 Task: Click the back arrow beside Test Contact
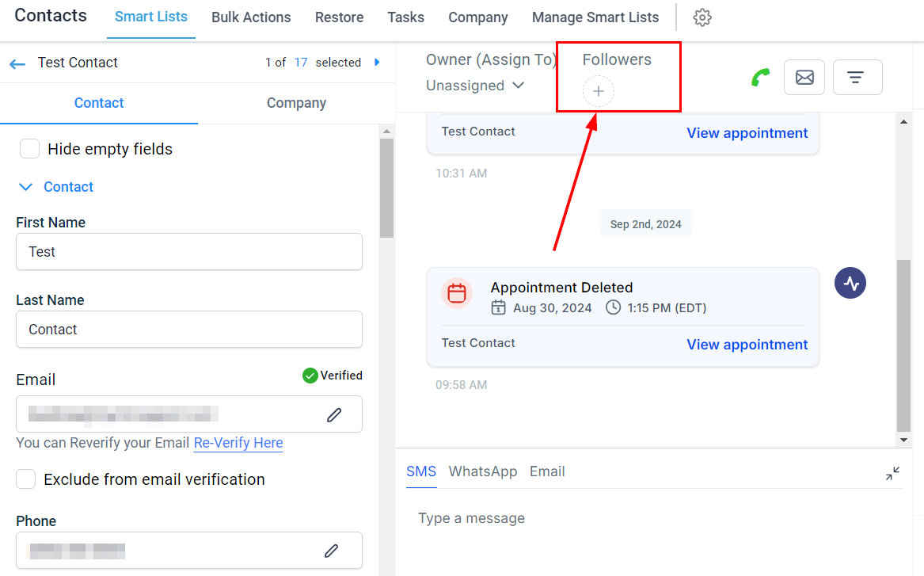(17, 63)
